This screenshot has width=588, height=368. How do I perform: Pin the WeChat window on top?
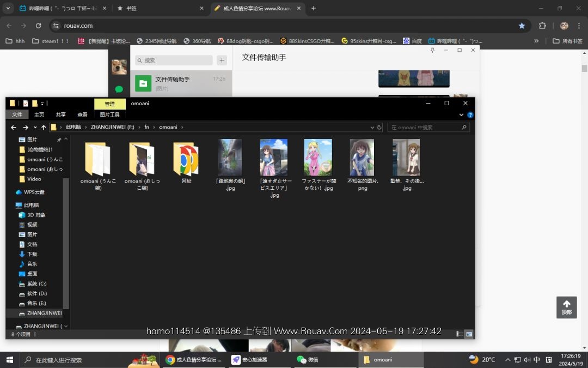click(x=433, y=50)
